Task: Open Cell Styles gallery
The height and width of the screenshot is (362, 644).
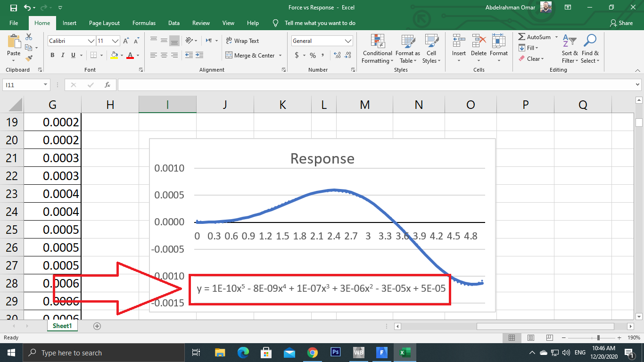Action: (x=431, y=49)
